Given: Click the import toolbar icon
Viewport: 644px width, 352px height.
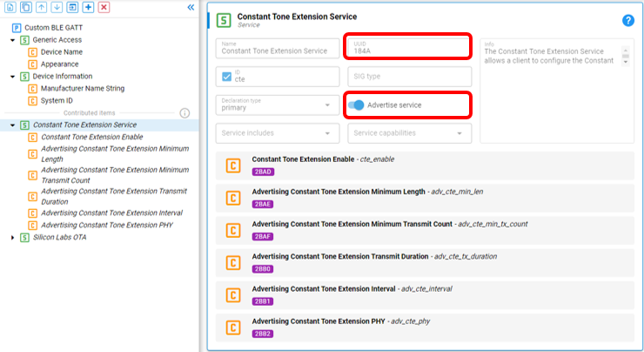Looking at the screenshot, I should (72, 7).
